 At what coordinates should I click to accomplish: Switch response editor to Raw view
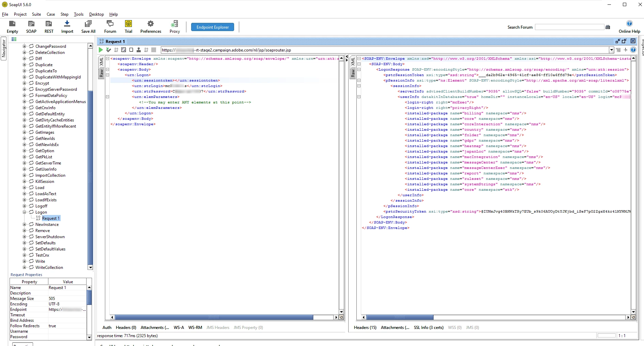(x=353, y=73)
